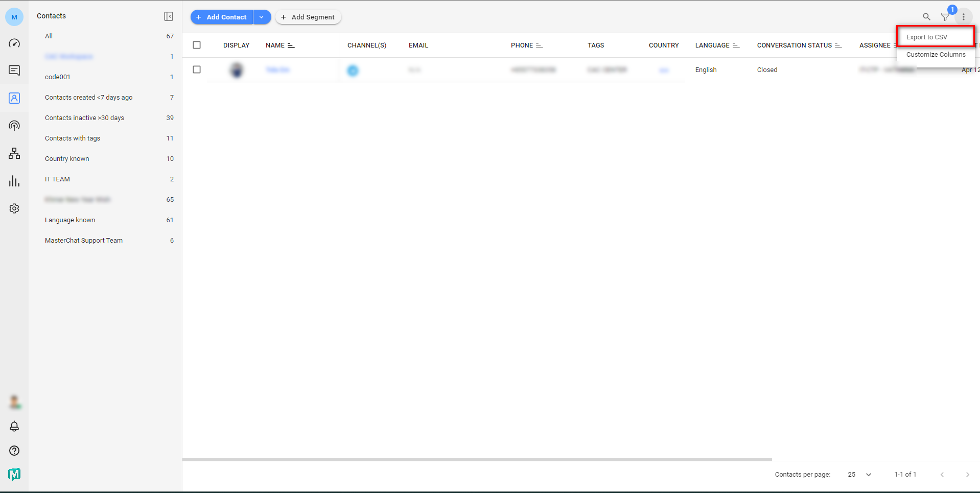Sort by Phone column icon

[539, 45]
